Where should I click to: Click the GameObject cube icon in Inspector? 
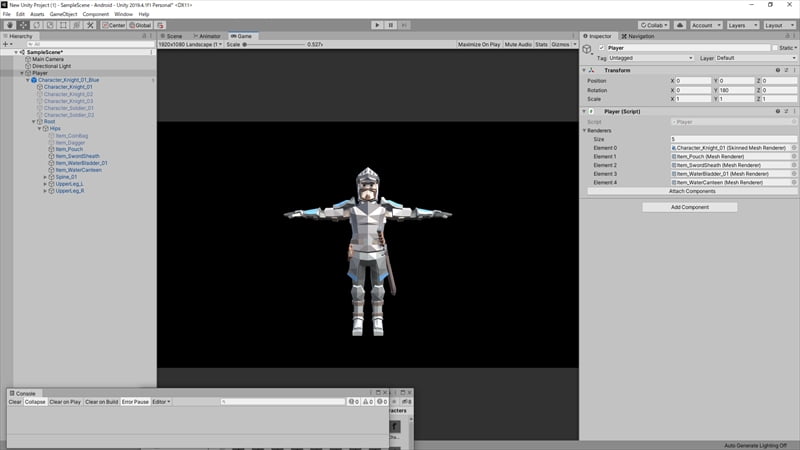coord(587,49)
